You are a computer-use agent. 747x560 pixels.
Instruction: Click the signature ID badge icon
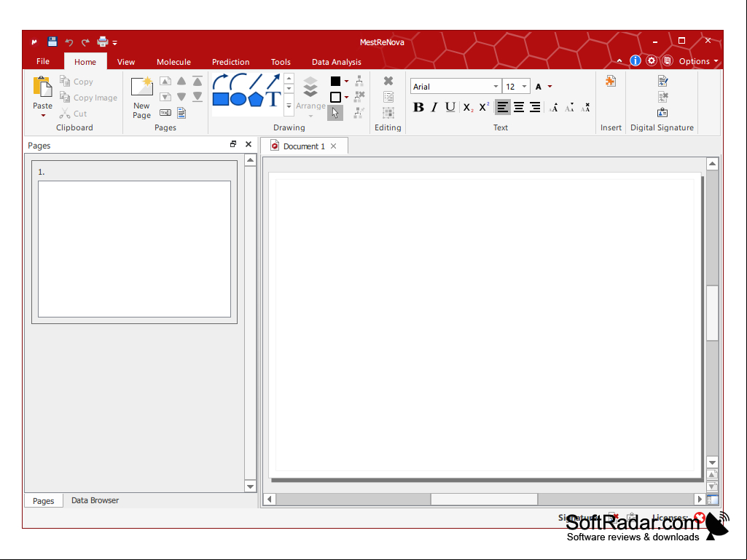pyautogui.click(x=662, y=113)
